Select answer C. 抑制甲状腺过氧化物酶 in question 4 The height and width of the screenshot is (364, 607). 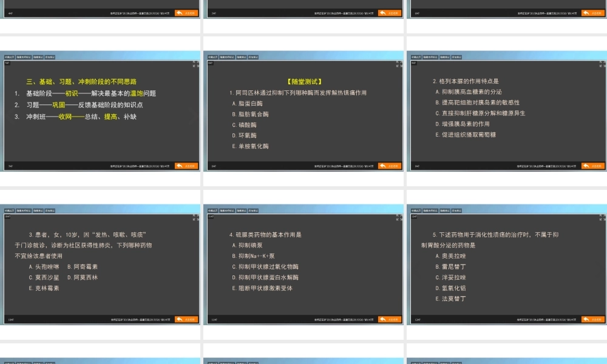(265, 266)
